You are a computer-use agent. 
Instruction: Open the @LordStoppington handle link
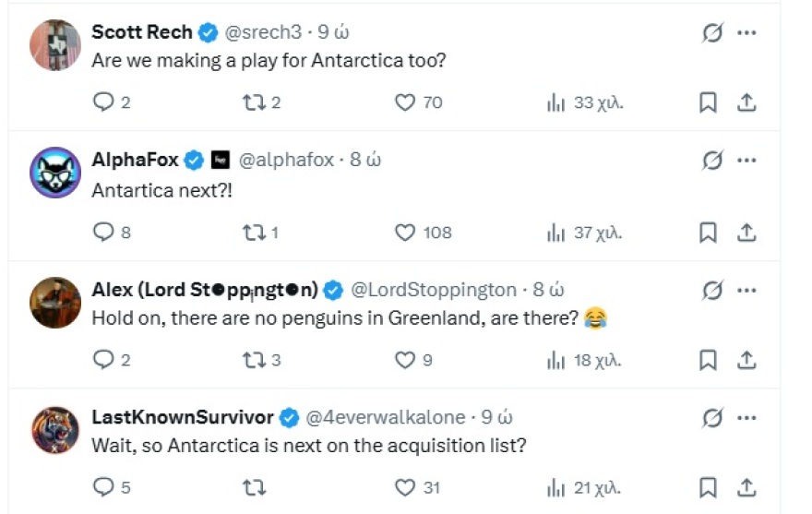click(x=434, y=290)
